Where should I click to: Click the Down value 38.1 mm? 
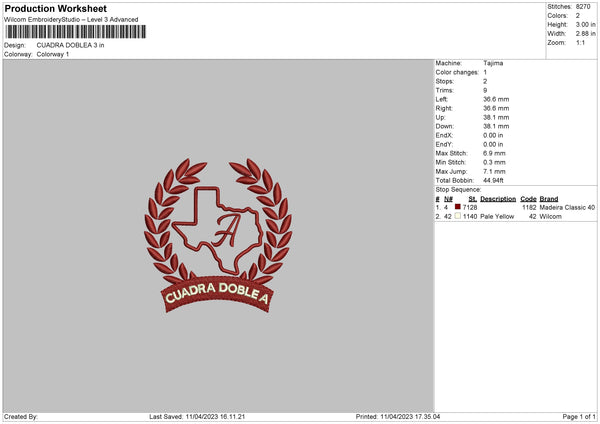click(x=496, y=126)
